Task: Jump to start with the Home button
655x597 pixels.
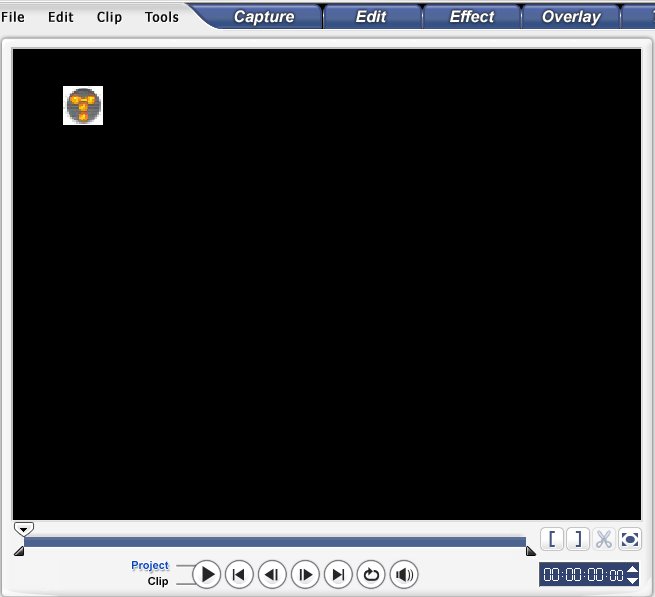Action: pos(238,574)
